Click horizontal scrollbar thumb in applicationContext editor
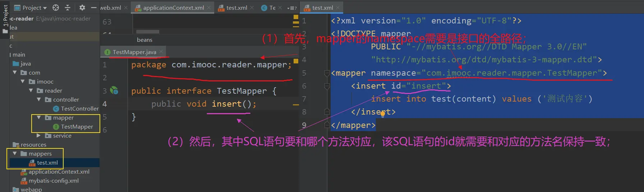 tap(148, 32)
